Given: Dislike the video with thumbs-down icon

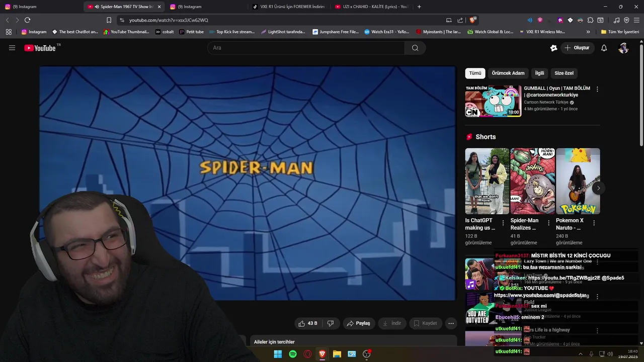Looking at the screenshot, I should 331,323.
